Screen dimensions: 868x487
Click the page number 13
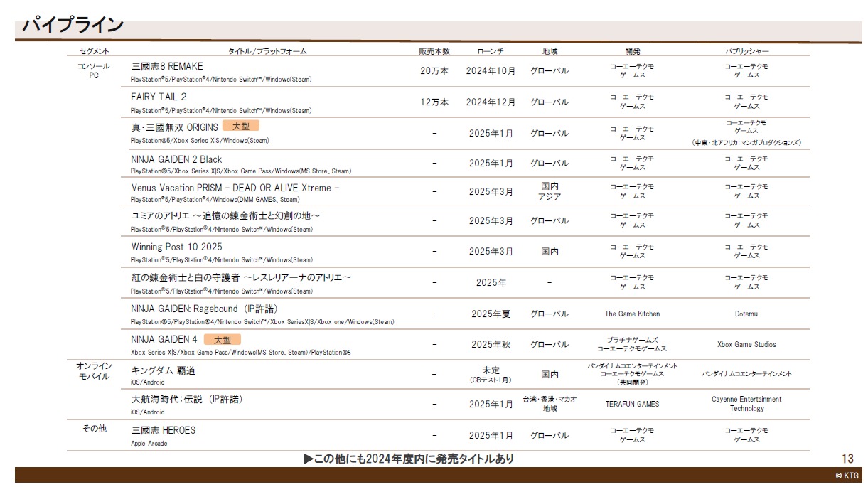[x=847, y=459]
